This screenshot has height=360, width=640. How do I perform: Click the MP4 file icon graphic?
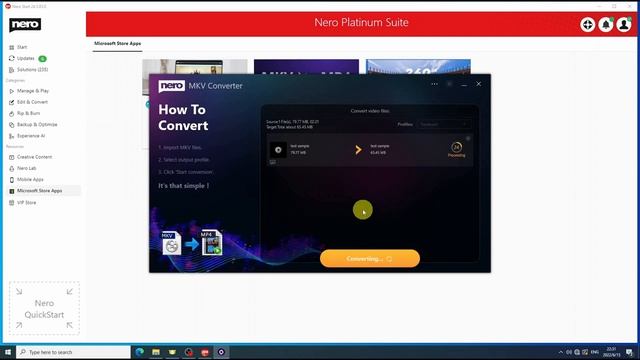[x=212, y=242]
